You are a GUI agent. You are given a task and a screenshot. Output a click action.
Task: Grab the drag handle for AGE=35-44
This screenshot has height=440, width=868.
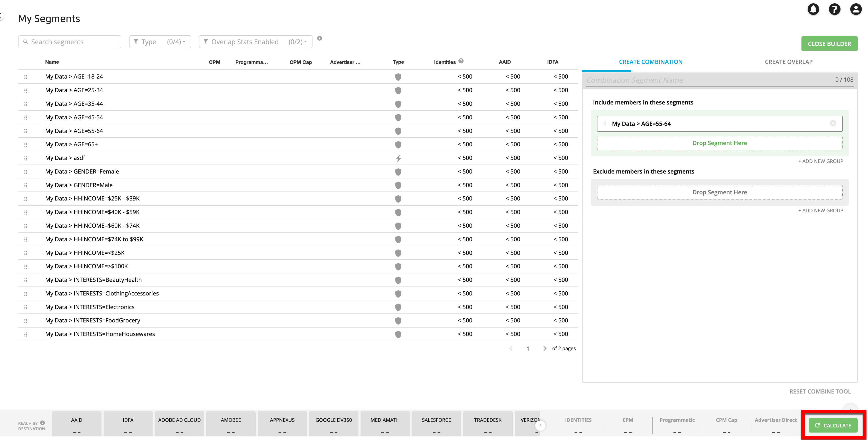(x=26, y=104)
